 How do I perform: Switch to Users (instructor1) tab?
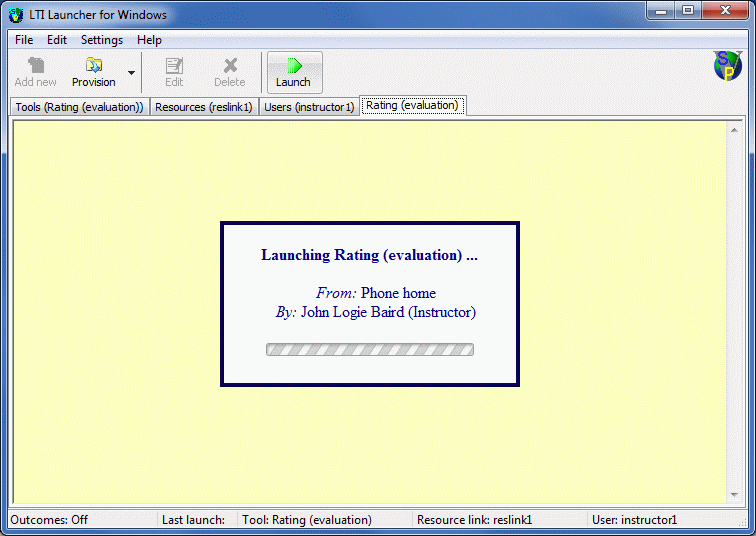click(x=309, y=107)
